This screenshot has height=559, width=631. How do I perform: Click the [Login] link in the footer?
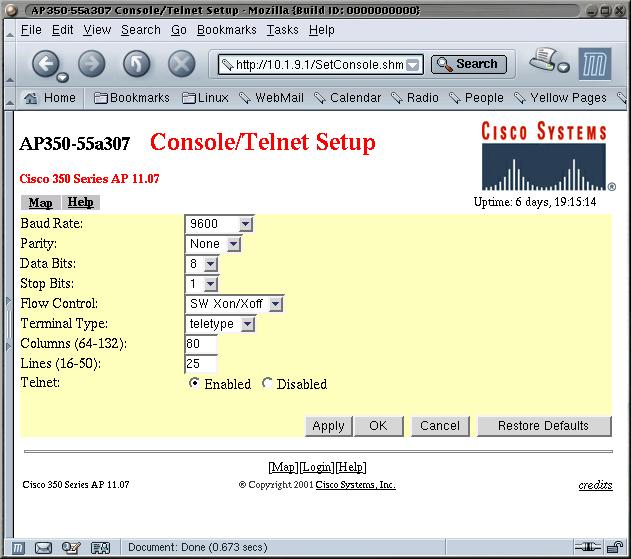[x=317, y=467]
